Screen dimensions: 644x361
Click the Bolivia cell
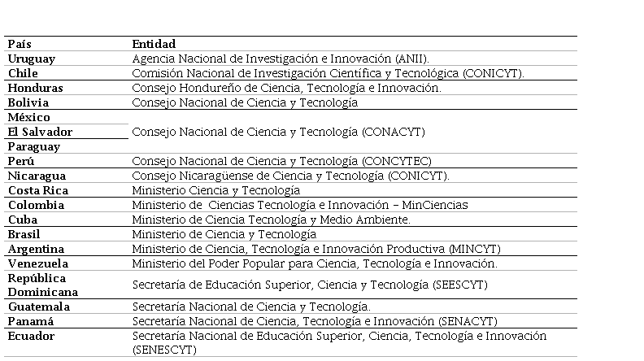pyautogui.click(x=28, y=102)
